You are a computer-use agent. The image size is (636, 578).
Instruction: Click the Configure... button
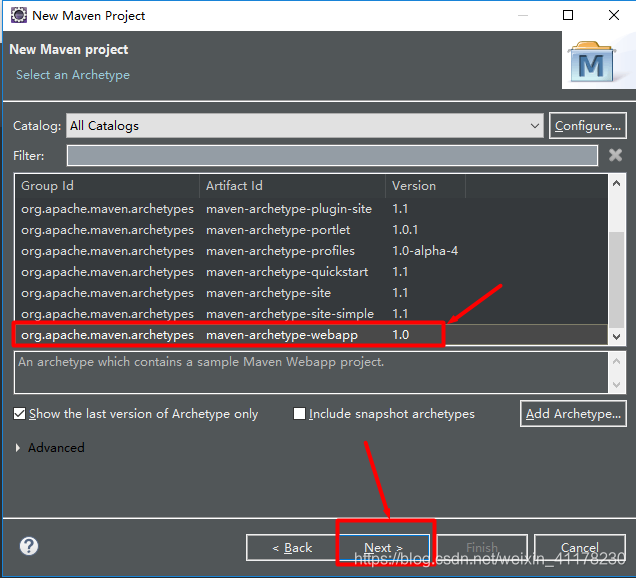[588, 126]
